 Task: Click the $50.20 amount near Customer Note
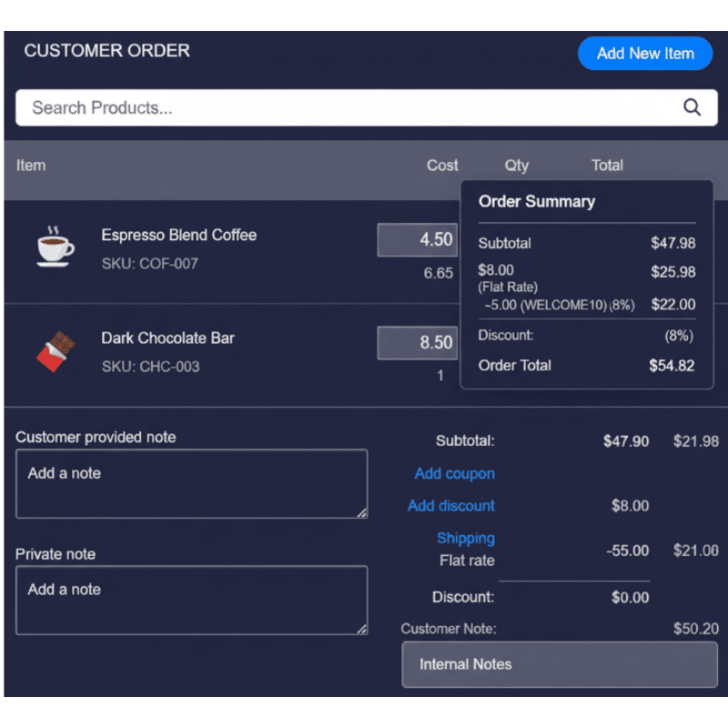point(696,629)
